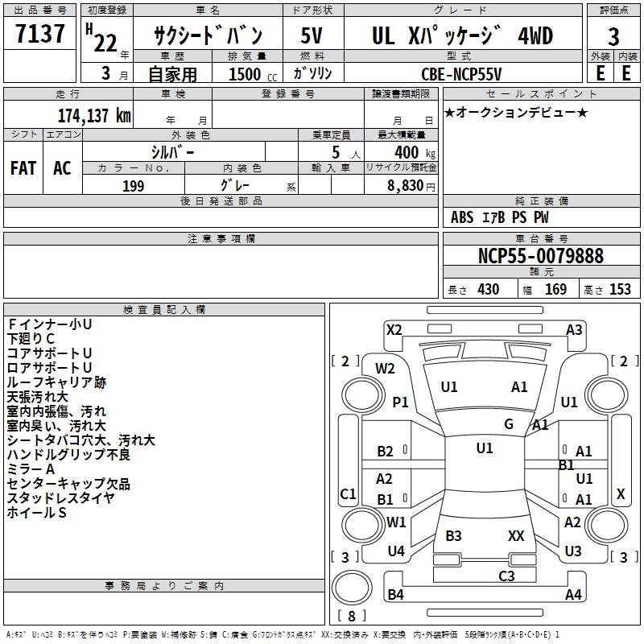This screenshot has width=644, height=644.
Task: Select color number 199
Action: pyautogui.click(x=134, y=186)
